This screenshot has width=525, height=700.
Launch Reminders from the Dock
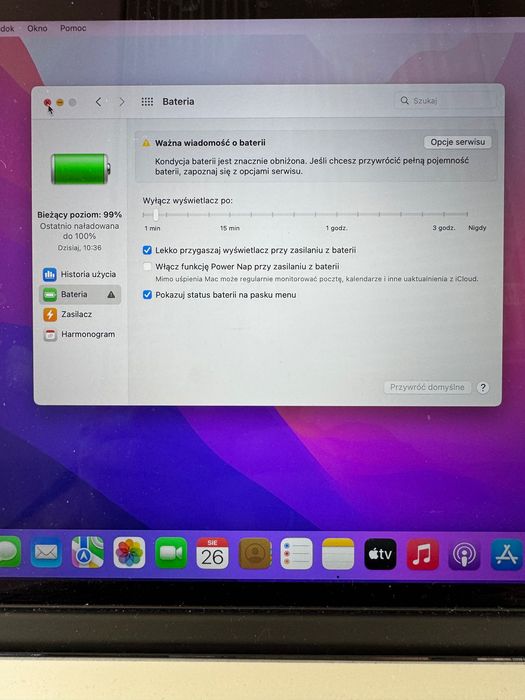pos(296,554)
